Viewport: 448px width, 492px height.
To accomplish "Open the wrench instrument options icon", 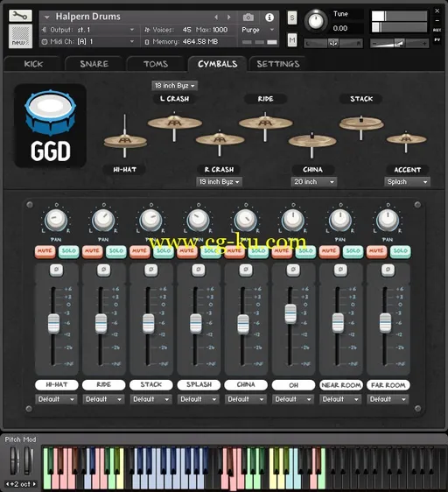I will click(20, 16).
